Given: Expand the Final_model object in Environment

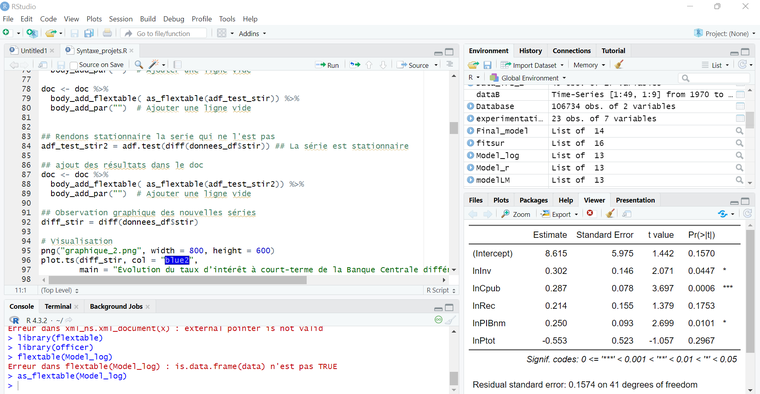Looking at the screenshot, I should coord(470,131).
